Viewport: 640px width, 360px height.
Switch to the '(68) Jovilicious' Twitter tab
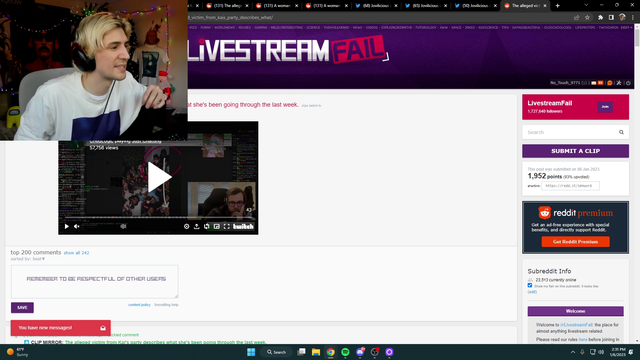[376, 6]
